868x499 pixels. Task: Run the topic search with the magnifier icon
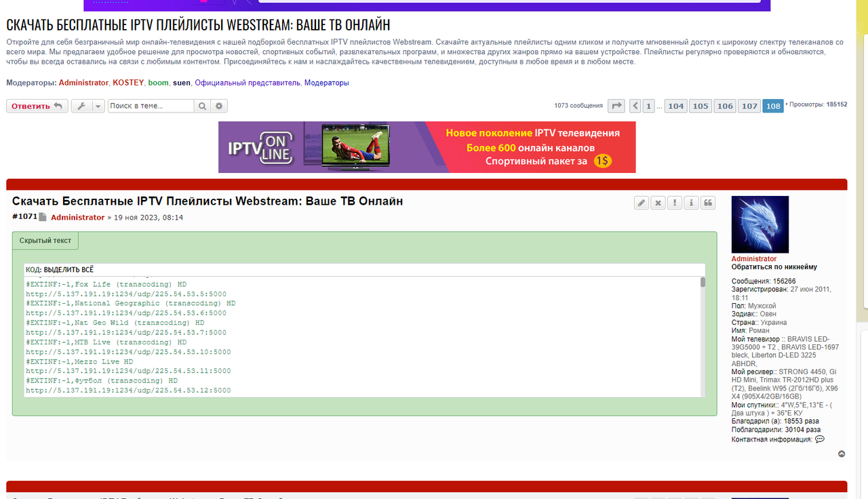coord(202,106)
